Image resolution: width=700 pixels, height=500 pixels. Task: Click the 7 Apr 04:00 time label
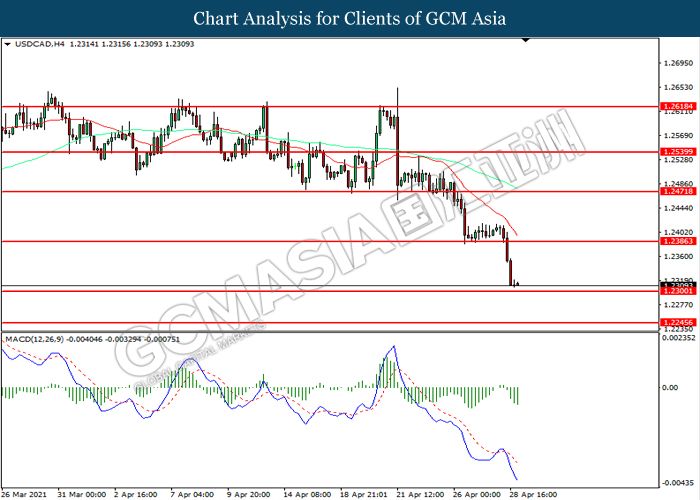coord(192,495)
